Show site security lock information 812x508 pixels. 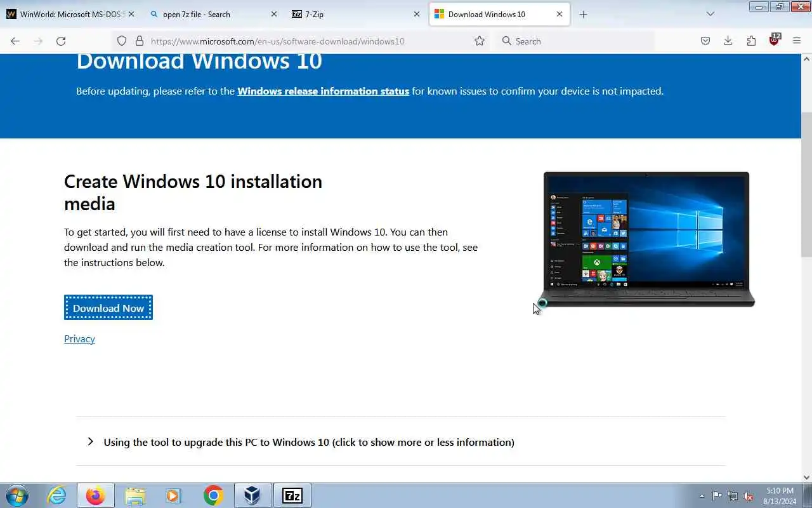(140, 41)
